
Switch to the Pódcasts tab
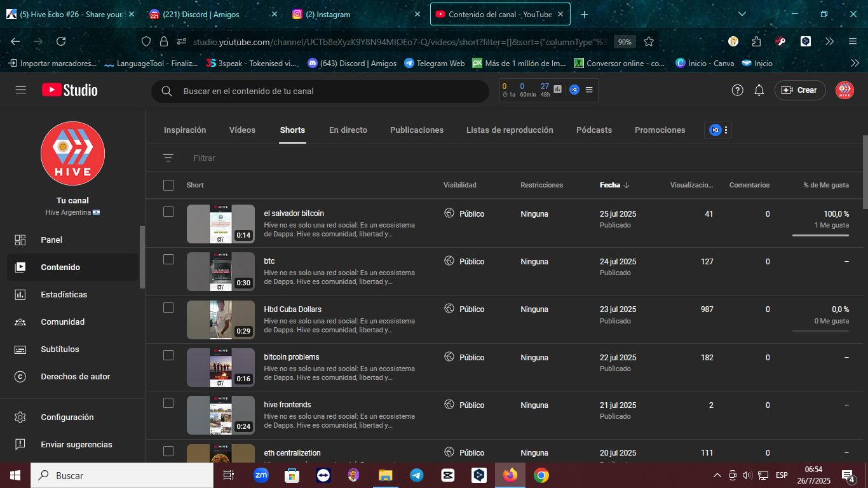click(594, 130)
